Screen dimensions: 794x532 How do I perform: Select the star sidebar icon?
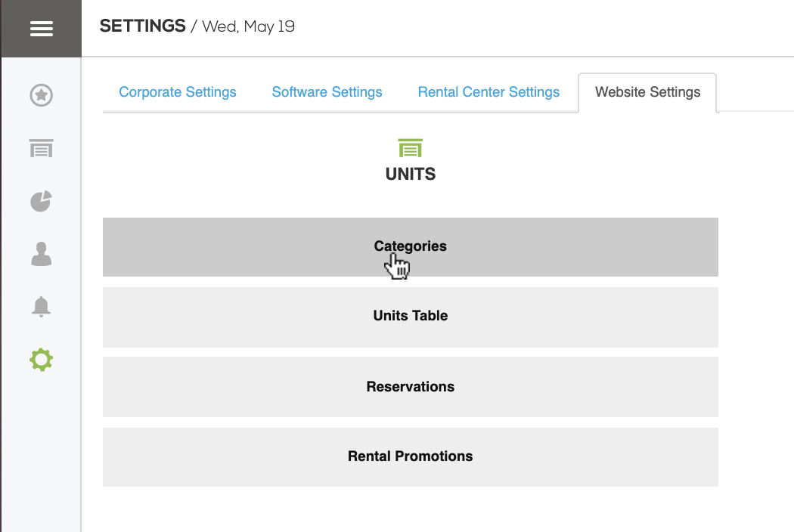(41, 96)
